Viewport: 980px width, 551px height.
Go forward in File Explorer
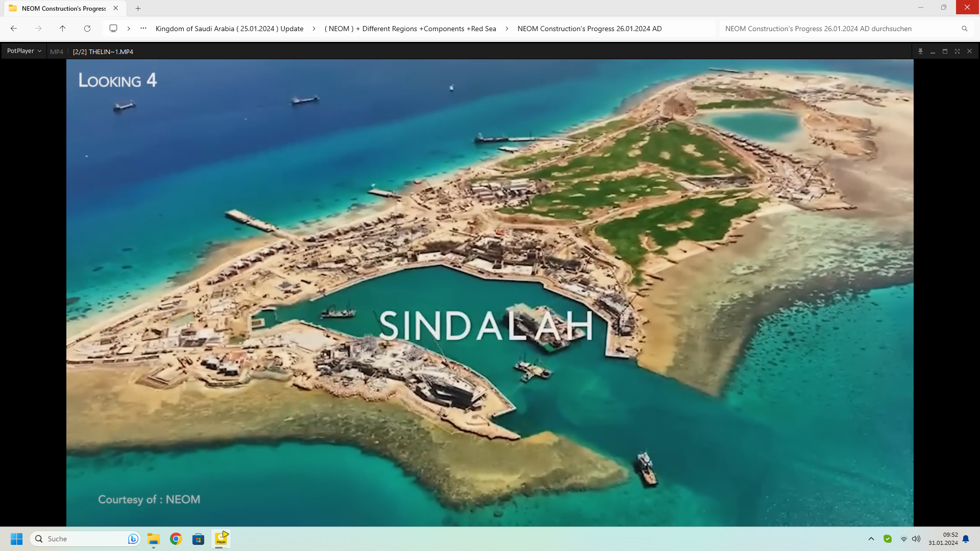coord(38,29)
